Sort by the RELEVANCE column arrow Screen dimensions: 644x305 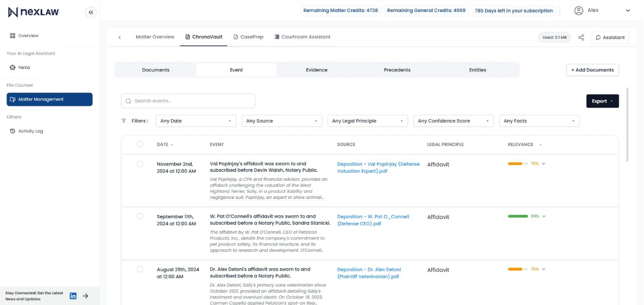(x=540, y=145)
